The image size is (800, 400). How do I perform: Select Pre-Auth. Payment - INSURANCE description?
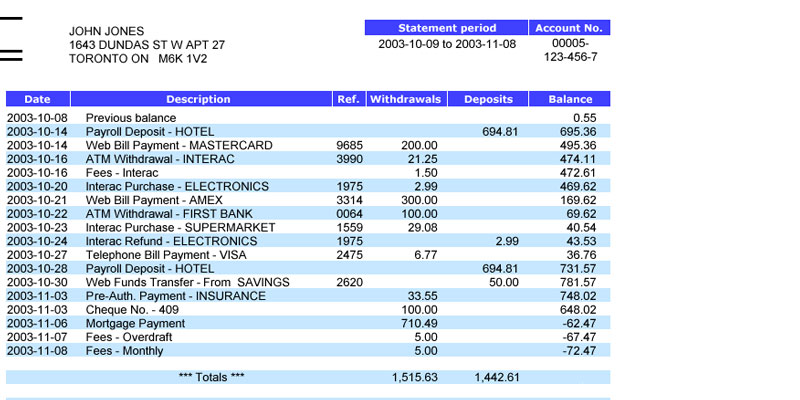point(176,296)
